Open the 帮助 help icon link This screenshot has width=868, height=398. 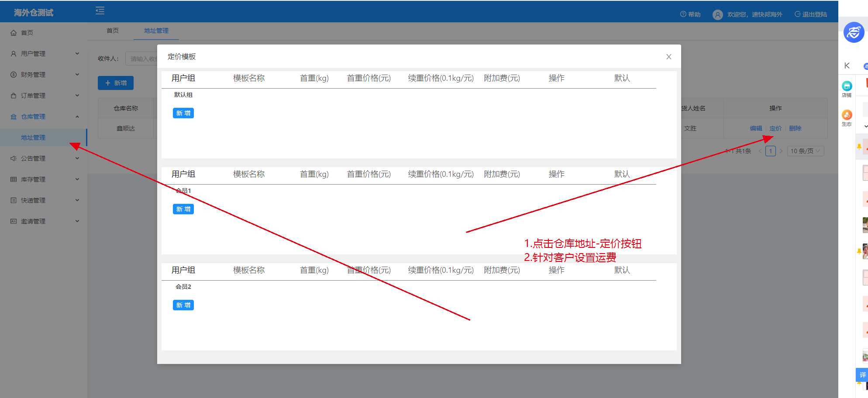pyautogui.click(x=690, y=14)
